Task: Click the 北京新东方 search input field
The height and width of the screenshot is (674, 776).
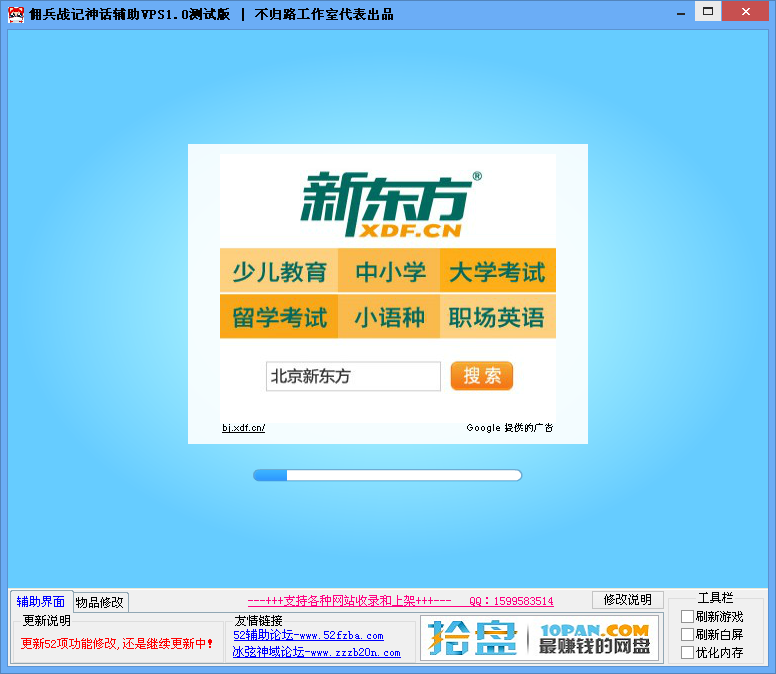Action: pyautogui.click(x=353, y=376)
